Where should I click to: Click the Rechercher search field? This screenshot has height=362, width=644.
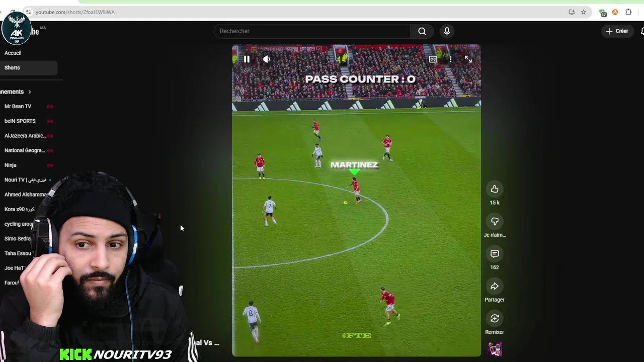312,31
